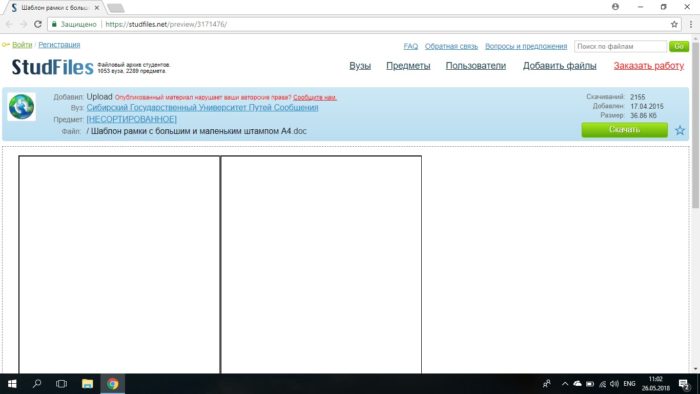Viewport: 700px width, 394px height.
Task: Focus the Поиск по файлам search field
Action: tap(620, 46)
